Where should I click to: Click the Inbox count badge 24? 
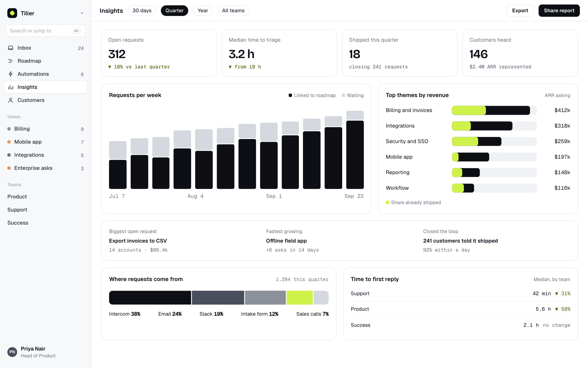pos(81,48)
